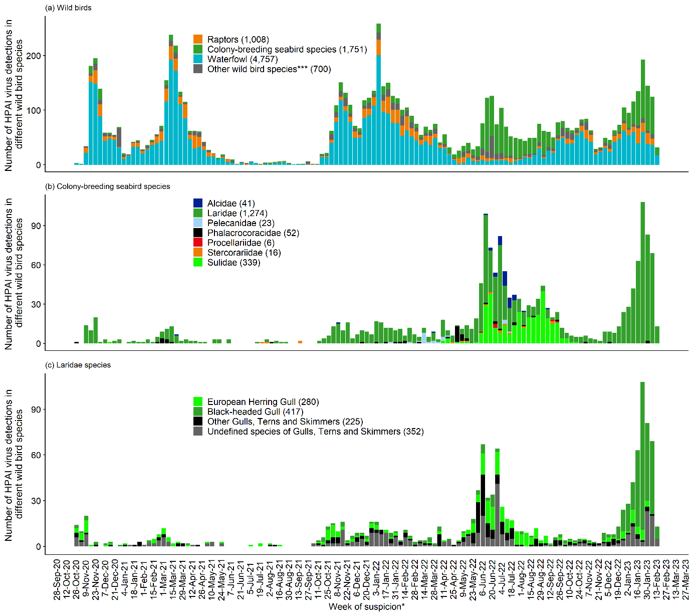The width and height of the screenshot is (693, 616).
Task: Click the "(b) Colony-breeding seabird species" panel title
Action: pyautogui.click(x=108, y=186)
